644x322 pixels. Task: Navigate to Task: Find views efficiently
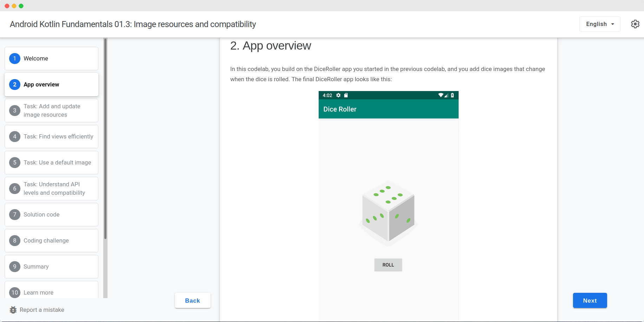[51, 136]
